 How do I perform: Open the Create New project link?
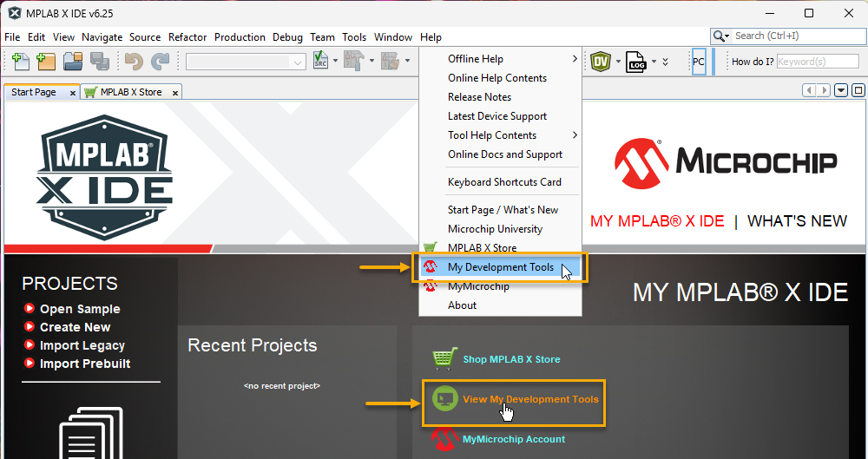pos(75,327)
